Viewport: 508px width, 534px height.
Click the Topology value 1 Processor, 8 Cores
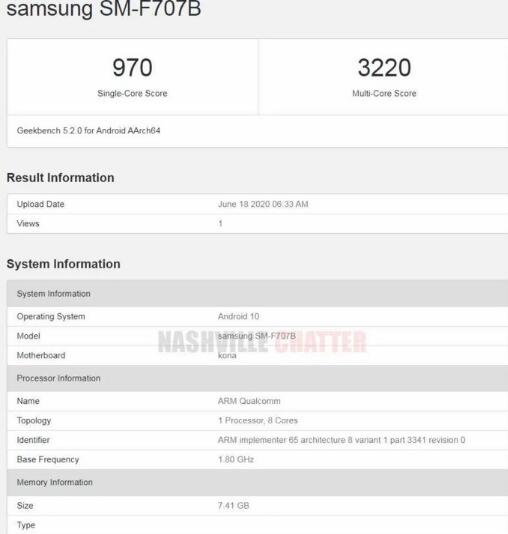click(x=258, y=420)
